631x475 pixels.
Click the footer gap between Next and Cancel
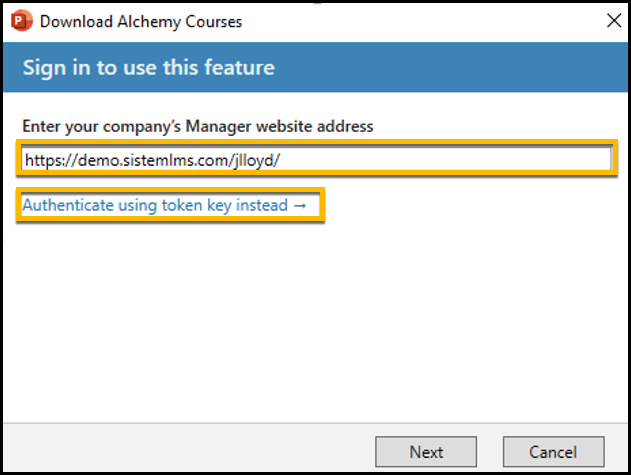(x=490, y=452)
